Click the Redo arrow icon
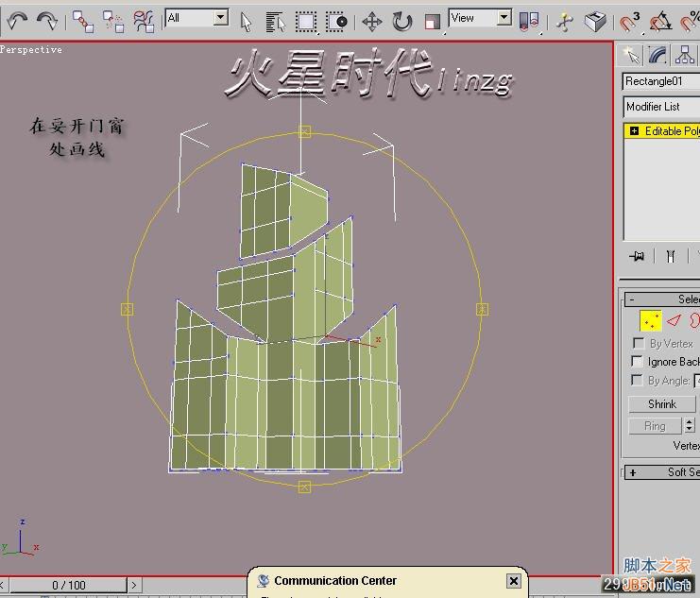Image resolution: width=700 pixels, height=598 pixels. click(47, 21)
